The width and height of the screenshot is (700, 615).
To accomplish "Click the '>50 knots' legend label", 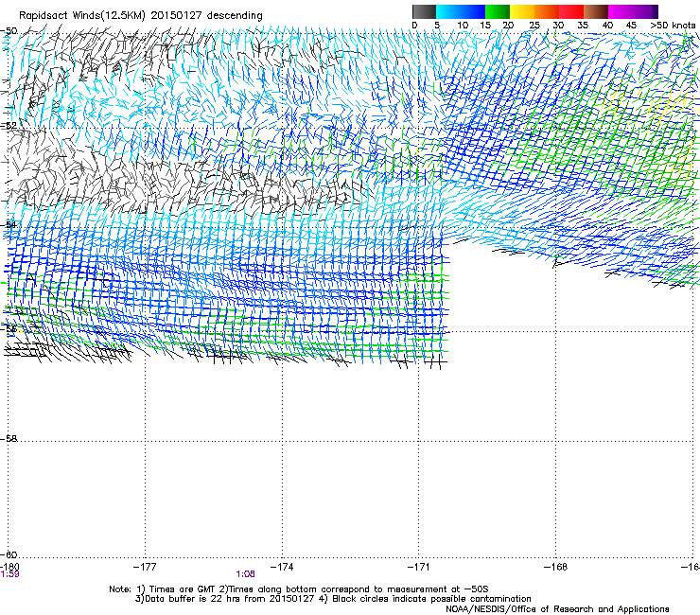I will [x=673, y=26].
